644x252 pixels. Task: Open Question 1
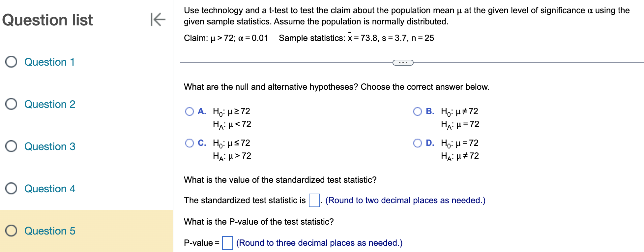49,62
